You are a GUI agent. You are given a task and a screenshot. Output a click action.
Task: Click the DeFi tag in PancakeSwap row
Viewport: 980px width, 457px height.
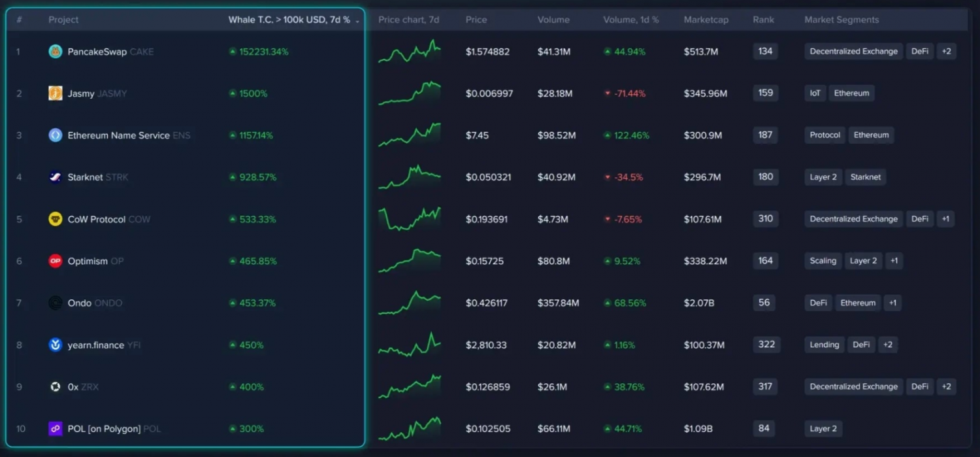pos(920,51)
